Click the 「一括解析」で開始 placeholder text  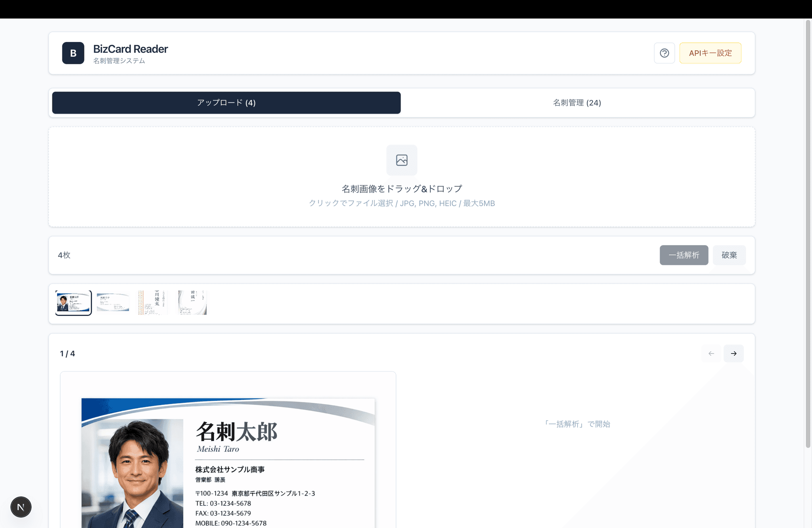(578, 424)
